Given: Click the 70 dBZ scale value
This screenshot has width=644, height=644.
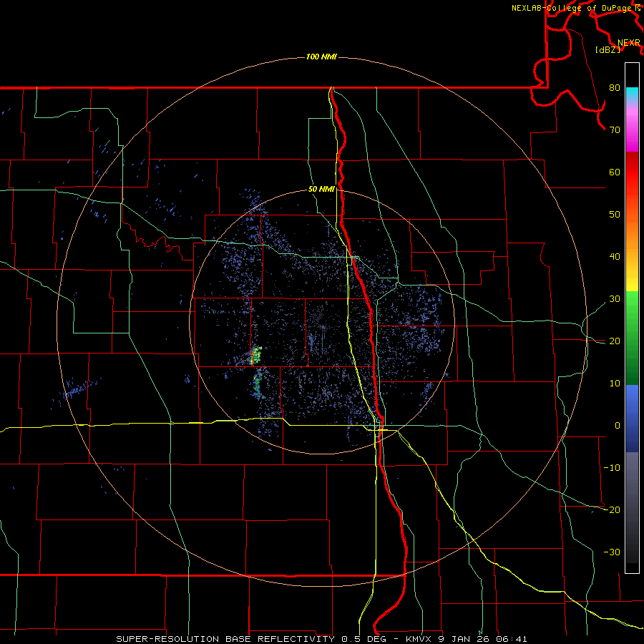Looking at the screenshot, I should (615, 130).
